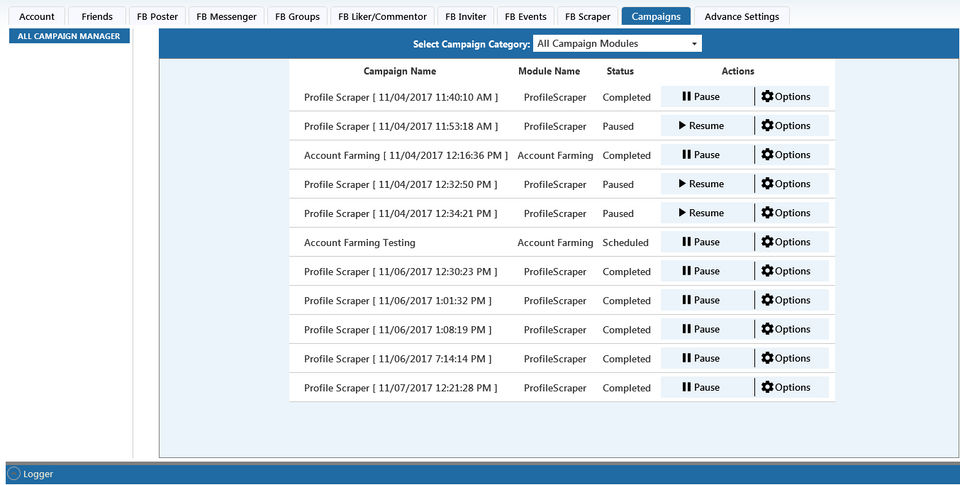Go to the FB Groups tab

click(298, 17)
